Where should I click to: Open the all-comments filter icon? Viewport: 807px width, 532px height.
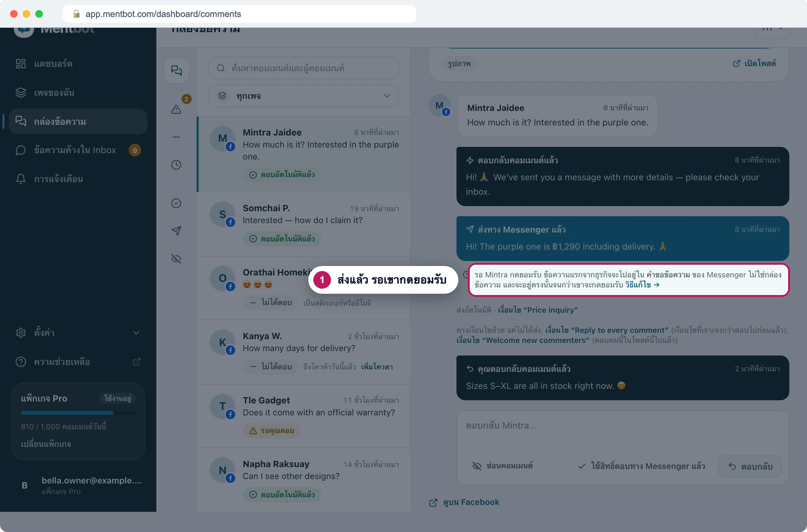[x=177, y=70]
